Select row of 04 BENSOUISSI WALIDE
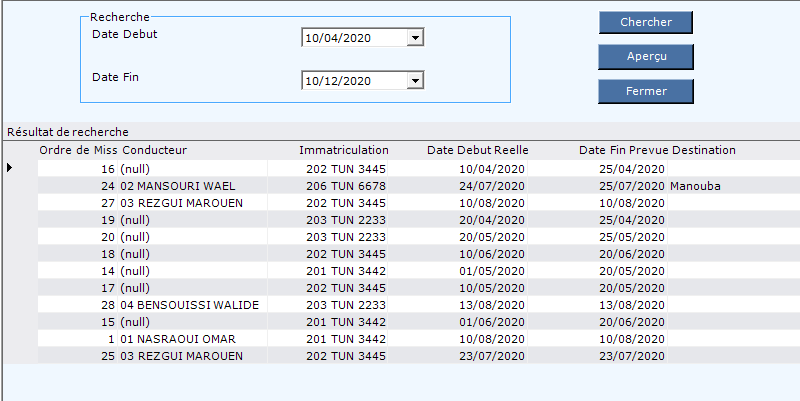Viewport: 800px width, 401px height. click(402, 305)
